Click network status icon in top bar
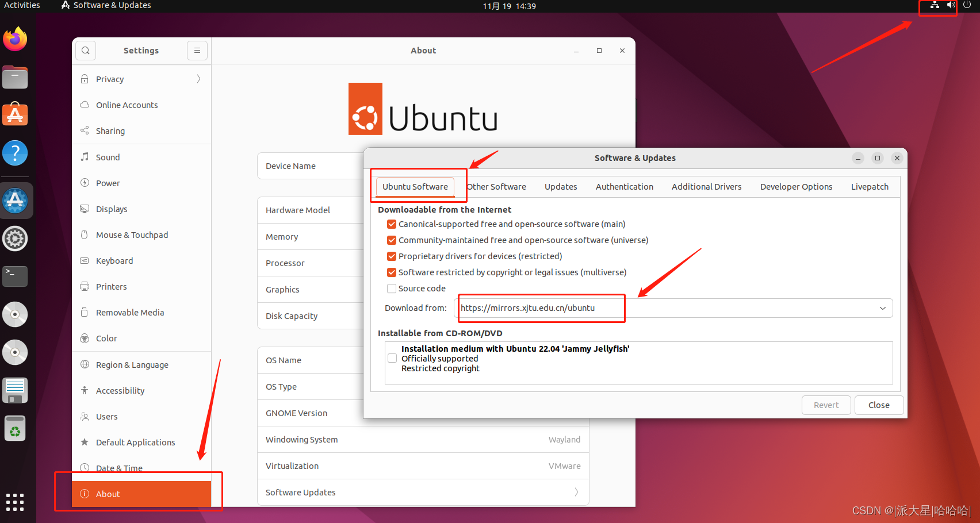 point(935,5)
